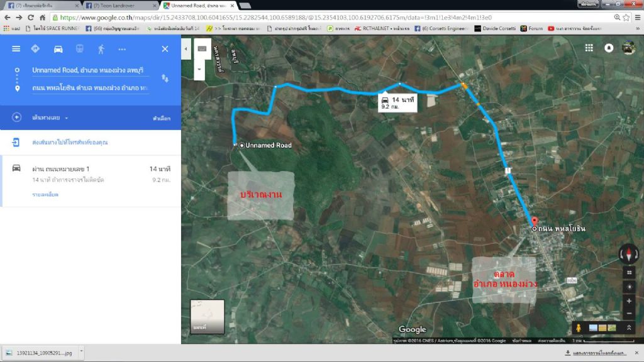Open Google apps grid

[589, 48]
